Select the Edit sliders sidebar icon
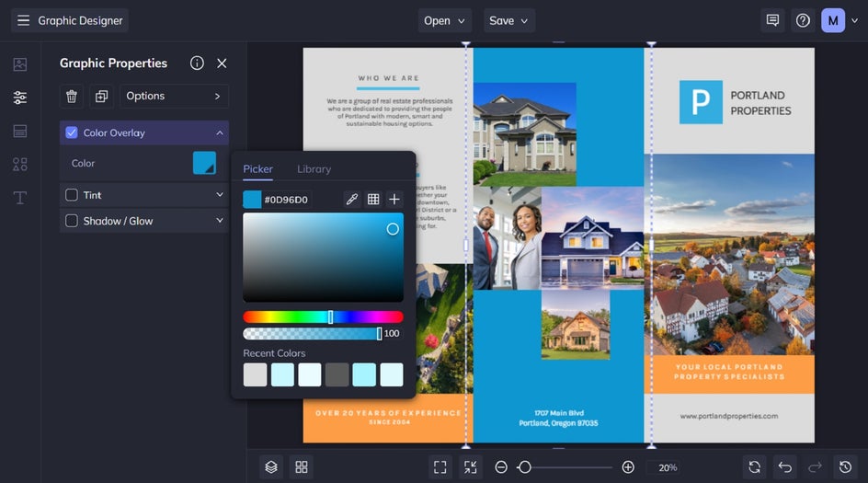868x483 pixels. click(x=20, y=98)
